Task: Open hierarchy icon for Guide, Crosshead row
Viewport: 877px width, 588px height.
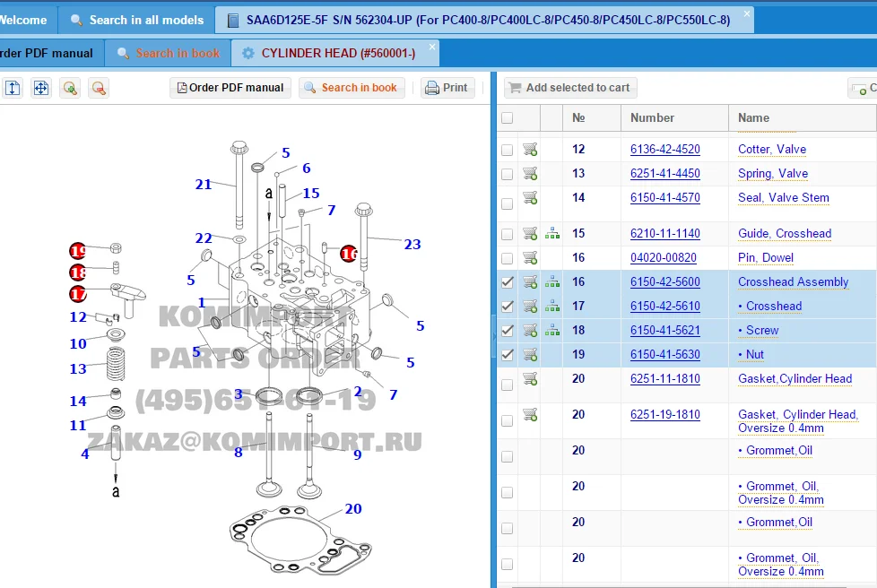Action: [x=552, y=234]
